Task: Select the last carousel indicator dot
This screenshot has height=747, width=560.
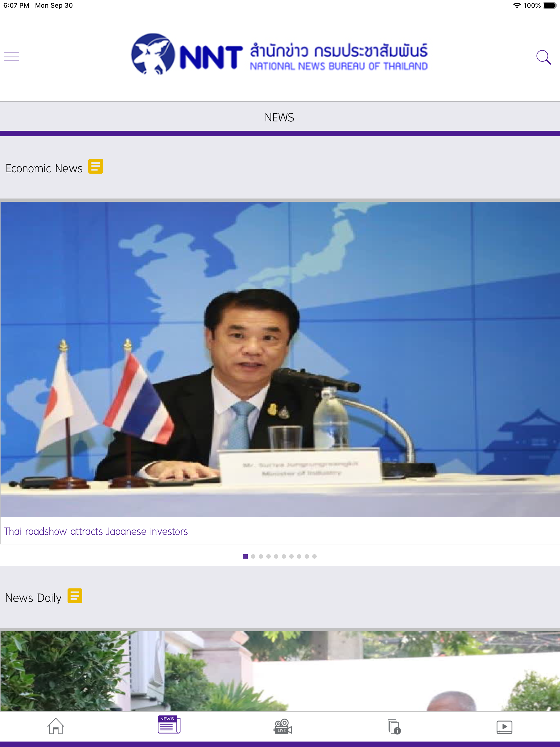Action: (315, 556)
